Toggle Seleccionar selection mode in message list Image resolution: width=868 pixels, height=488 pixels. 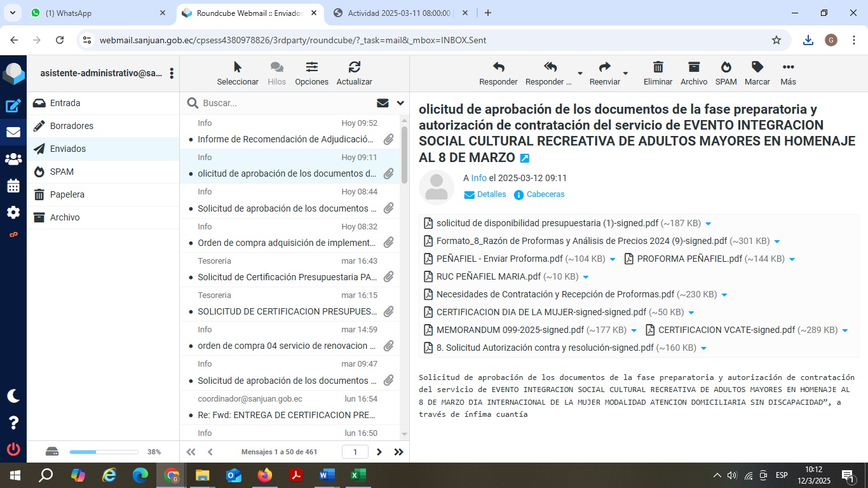[x=238, y=67]
